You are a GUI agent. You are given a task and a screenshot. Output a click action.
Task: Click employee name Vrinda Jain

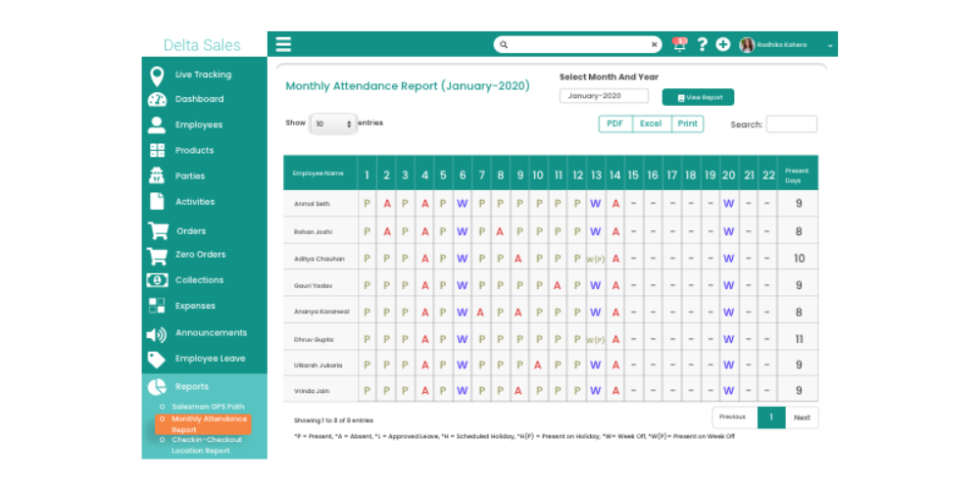[312, 391]
